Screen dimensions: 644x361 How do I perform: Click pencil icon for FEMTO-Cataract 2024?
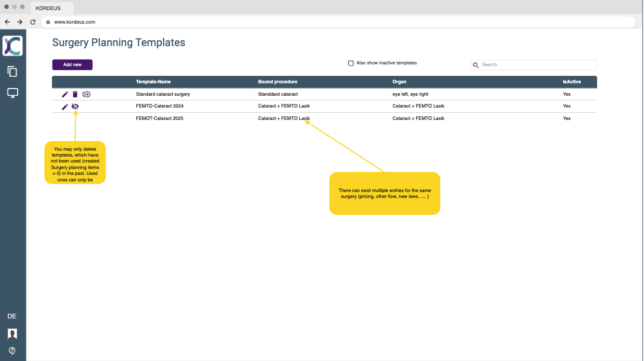(x=65, y=106)
